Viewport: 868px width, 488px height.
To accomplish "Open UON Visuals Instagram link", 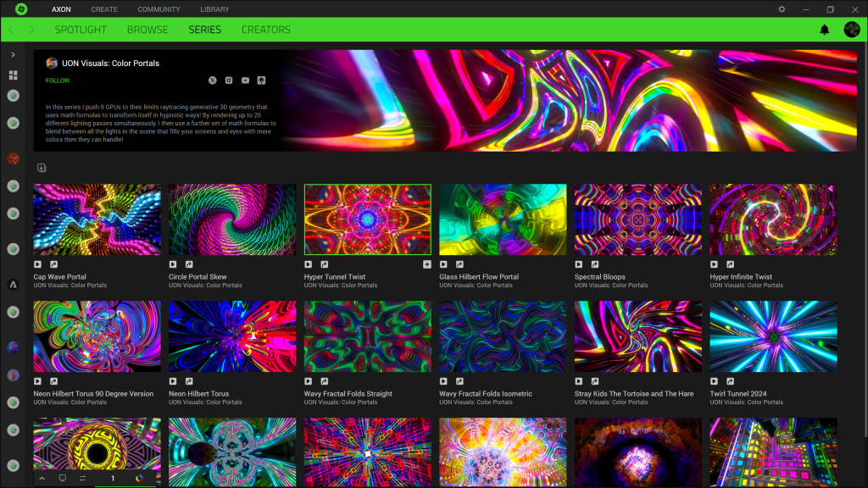I will [x=229, y=80].
